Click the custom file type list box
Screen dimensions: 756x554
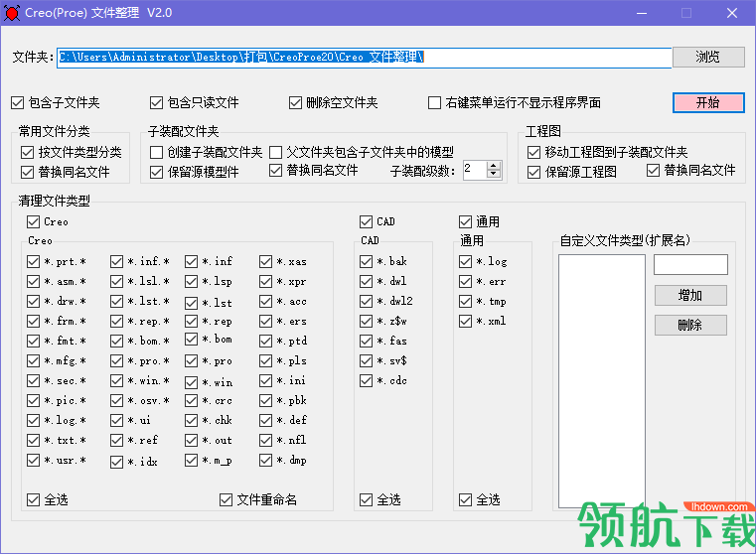click(602, 380)
